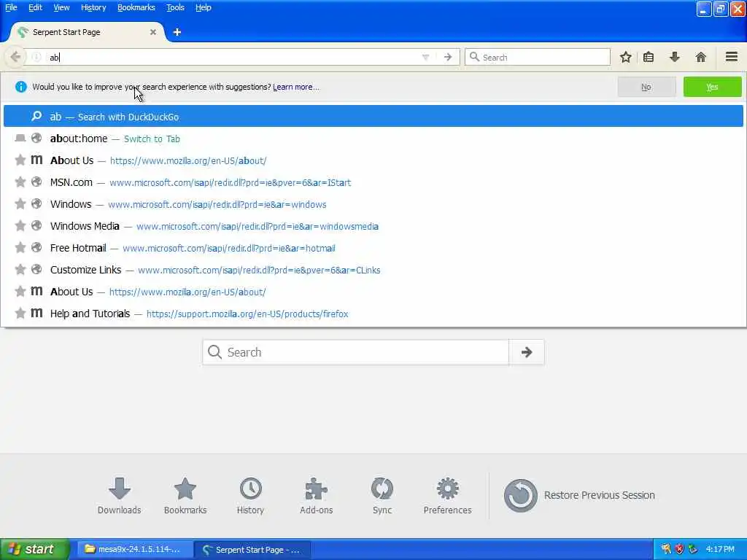Open History clock on start page
The width and height of the screenshot is (747, 560).
[251, 496]
